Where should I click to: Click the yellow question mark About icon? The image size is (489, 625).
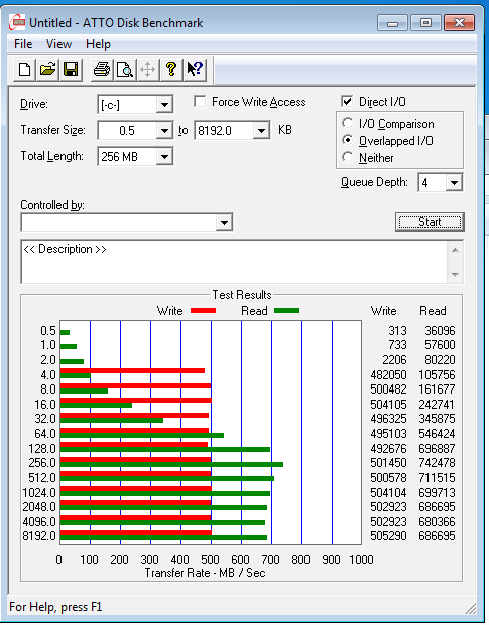171,70
